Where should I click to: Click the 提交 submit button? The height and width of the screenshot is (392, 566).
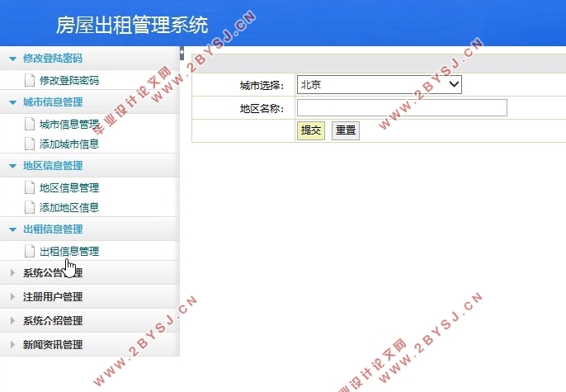(311, 130)
